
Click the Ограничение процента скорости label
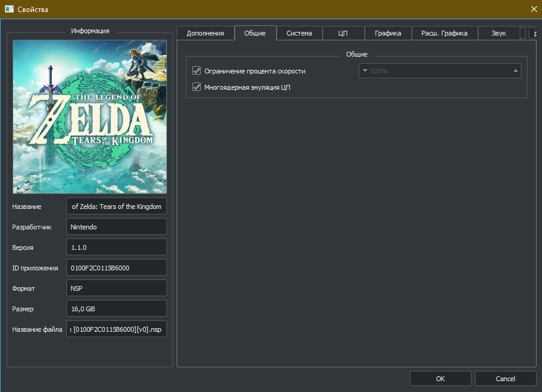255,71
